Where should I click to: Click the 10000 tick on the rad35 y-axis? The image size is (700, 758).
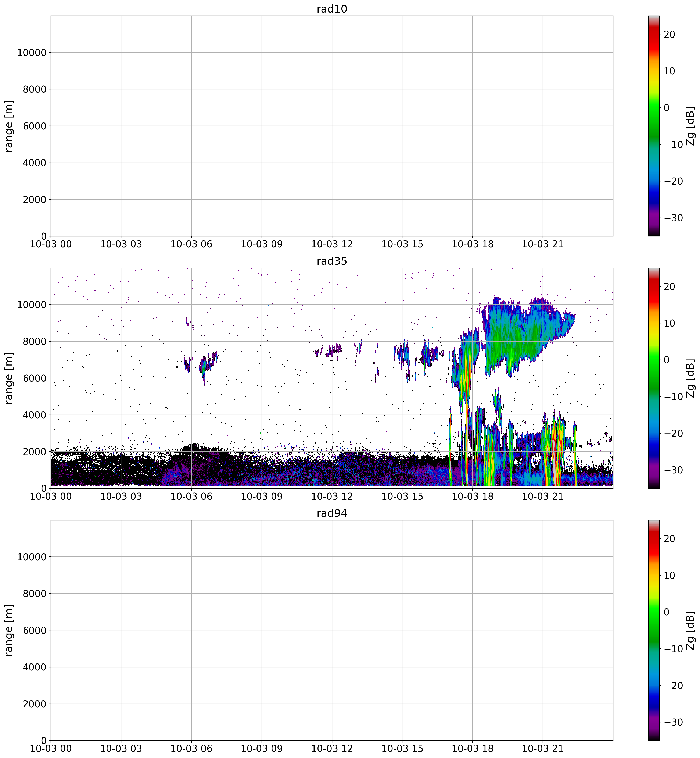click(x=31, y=305)
